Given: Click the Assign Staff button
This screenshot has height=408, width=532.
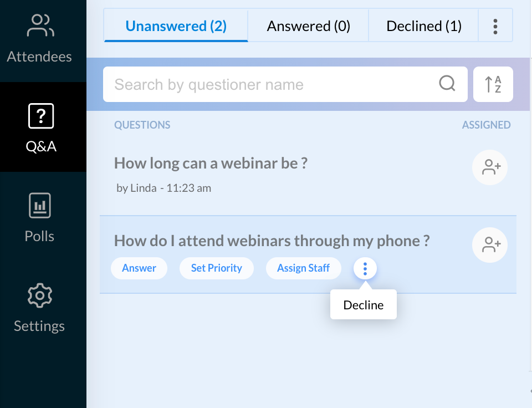Looking at the screenshot, I should (303, 268).
